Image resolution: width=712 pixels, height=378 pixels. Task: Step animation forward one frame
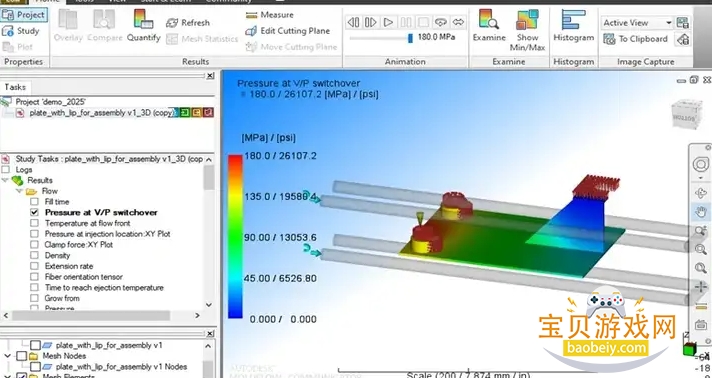(x=371, y=22)
